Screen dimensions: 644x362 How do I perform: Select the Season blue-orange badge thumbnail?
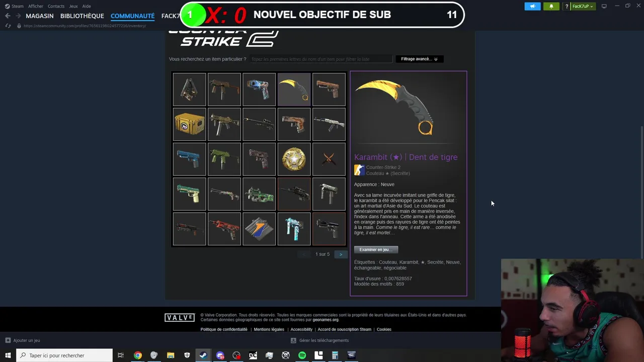(259, 229)
